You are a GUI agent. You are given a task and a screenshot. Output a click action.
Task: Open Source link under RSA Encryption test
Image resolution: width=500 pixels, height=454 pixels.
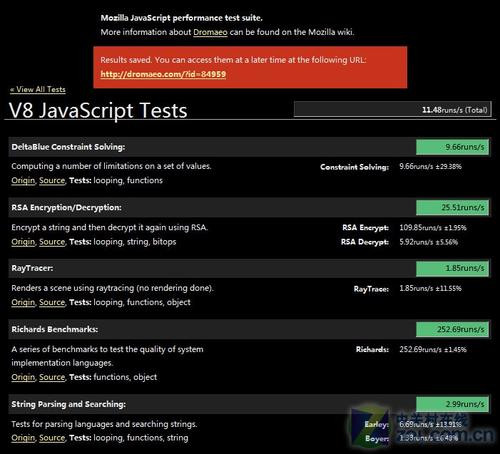coord(52,242)
